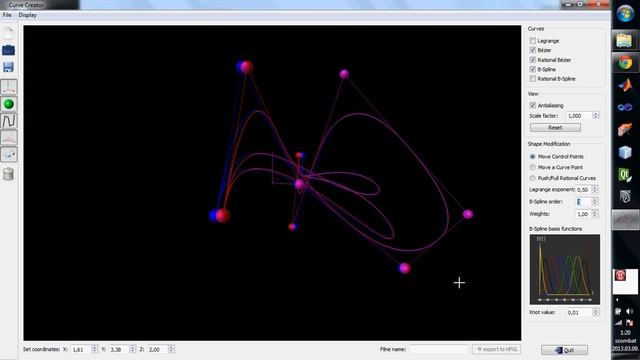Click the File name input field
This screenshot has width=640, height=360.
coord(439,349)
